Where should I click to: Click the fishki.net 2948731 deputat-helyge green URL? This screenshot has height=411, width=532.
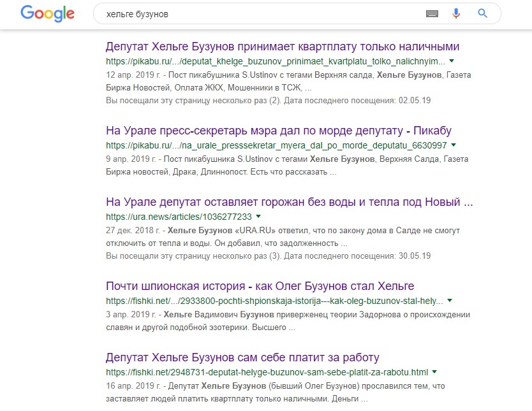click(267, 372)
